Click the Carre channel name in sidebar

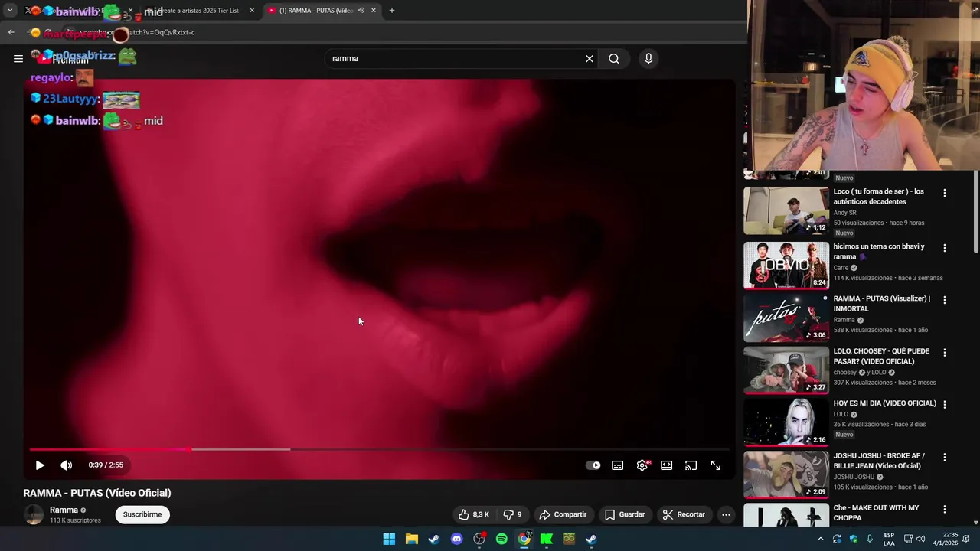point(841,268)
